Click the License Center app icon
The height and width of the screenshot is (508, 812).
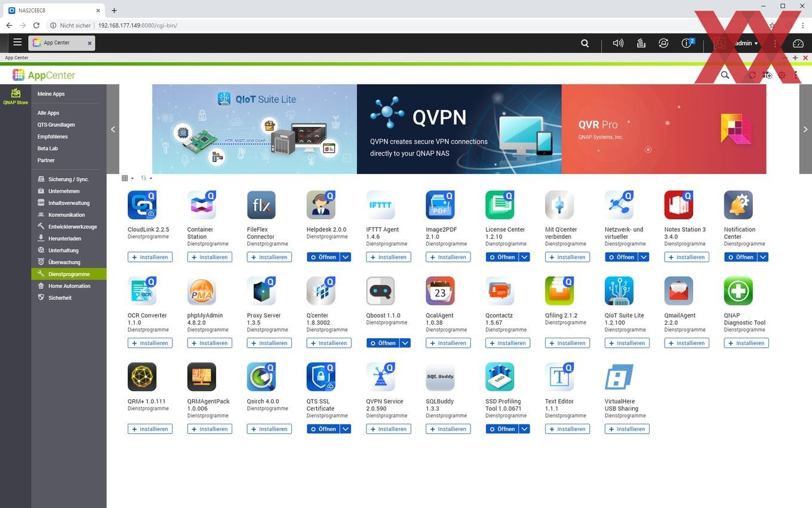(x=500, y=205)
